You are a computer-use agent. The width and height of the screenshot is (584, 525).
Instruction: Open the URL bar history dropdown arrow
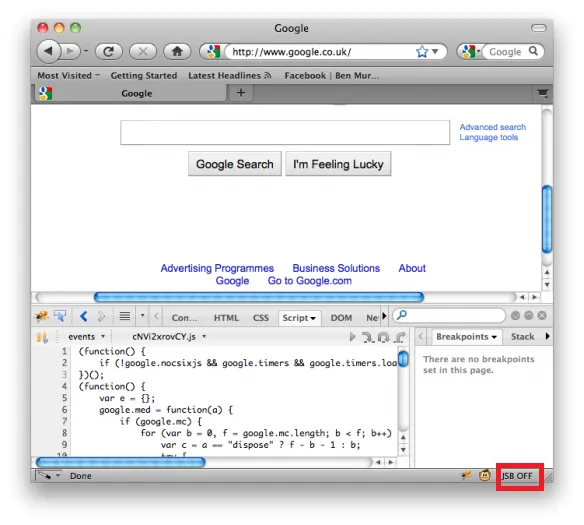click(x=435, y=51)
